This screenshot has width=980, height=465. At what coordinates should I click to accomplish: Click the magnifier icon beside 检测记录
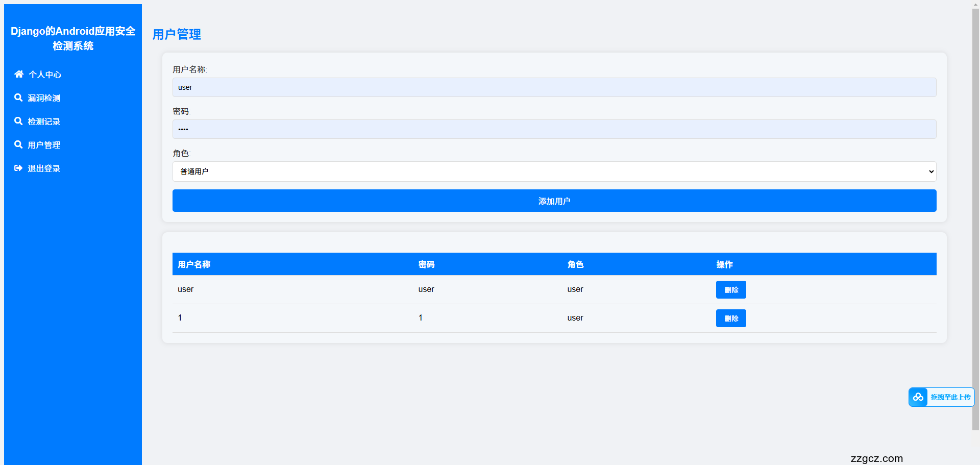coord(18,121)
